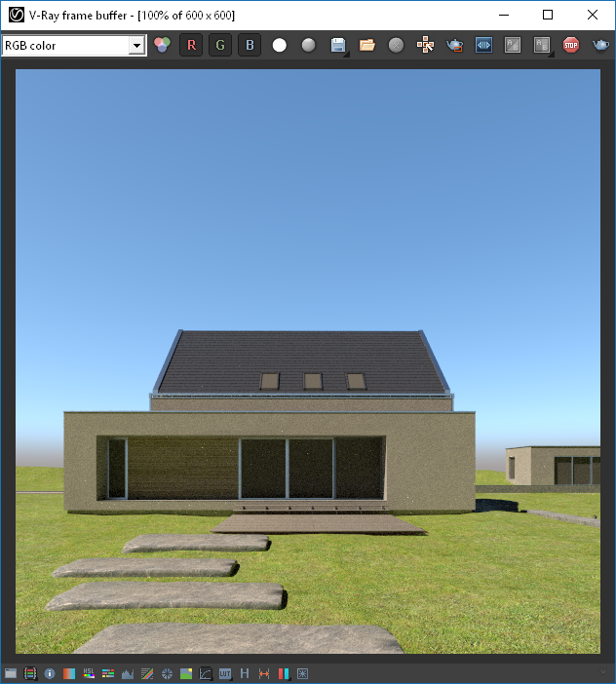Open the gray window icon in bottom toolbar
The height and width of the screenshot is (684, 616).
coord(11,673)
